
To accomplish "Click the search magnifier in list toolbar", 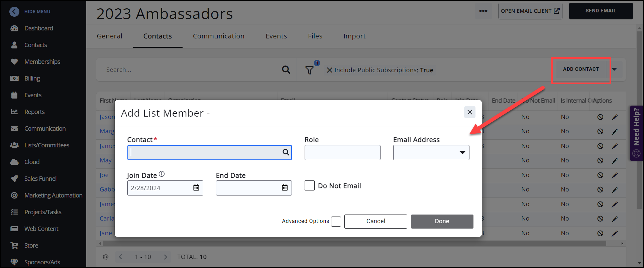I will pos(286,70).
